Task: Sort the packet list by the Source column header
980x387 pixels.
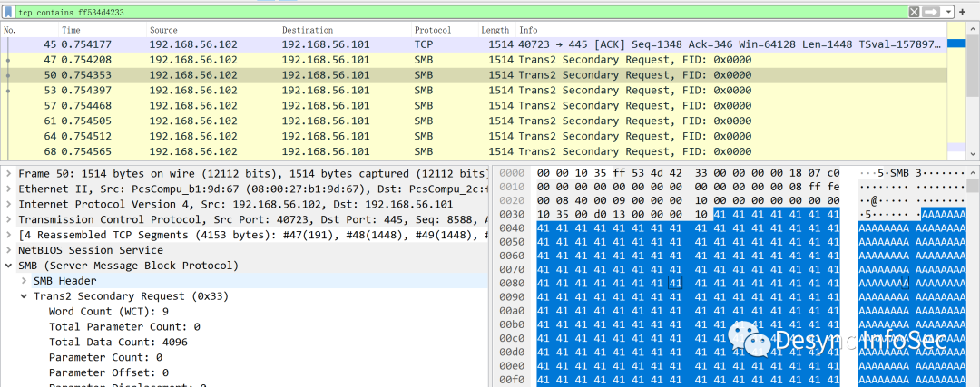Action: 212,30
